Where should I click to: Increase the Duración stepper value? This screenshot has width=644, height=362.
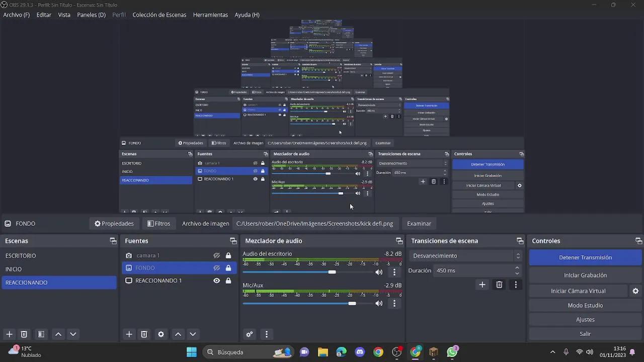(517, 268)
